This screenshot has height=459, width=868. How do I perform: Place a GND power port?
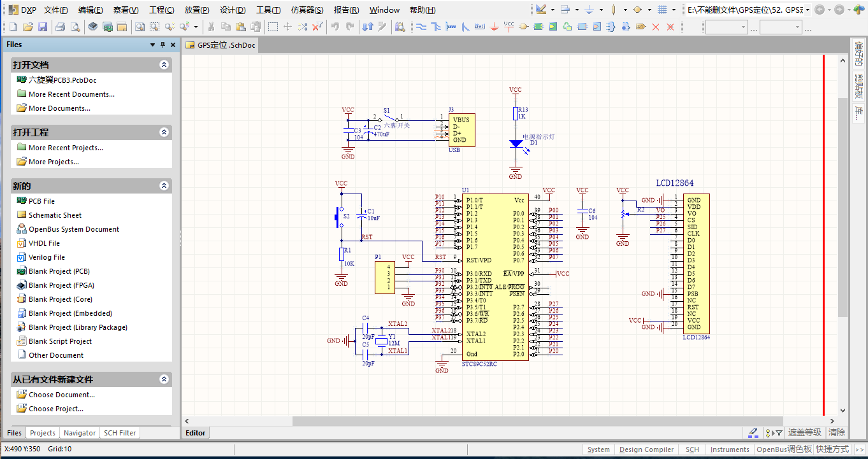coord(494,27)
